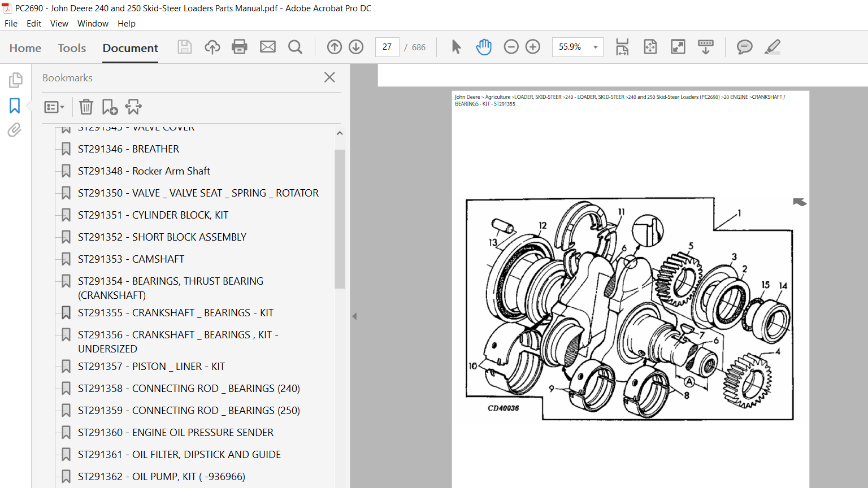Open ST291346 - BREATHER bookmark
Image resolution: width=868 pixels, height=488 pixels.
coord(128,149)
